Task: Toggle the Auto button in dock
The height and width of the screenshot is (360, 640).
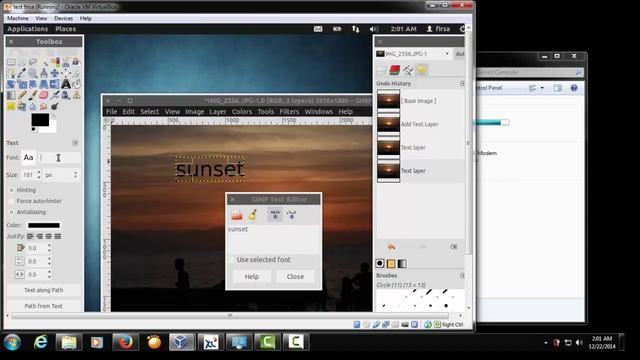Action: (x=460, y=54)
